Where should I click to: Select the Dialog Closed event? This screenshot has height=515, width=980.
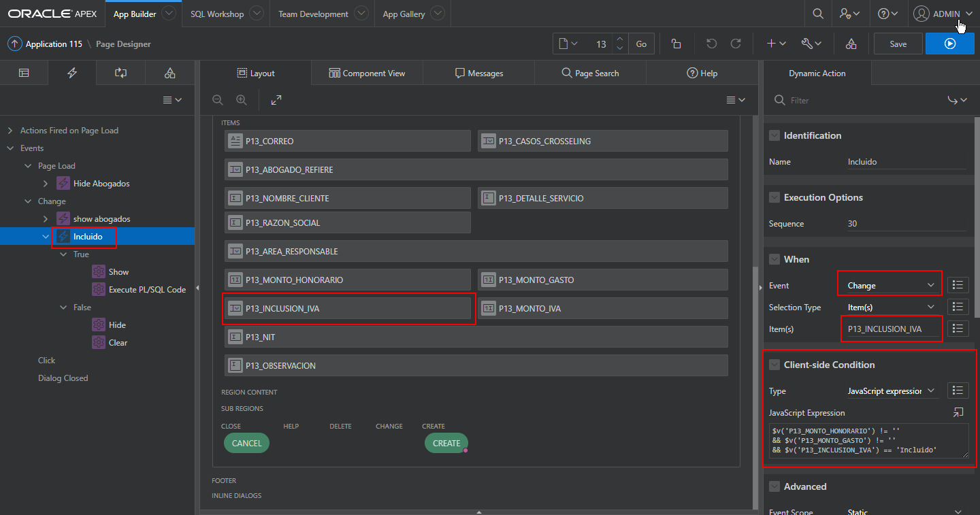click(x=63, y=378)
